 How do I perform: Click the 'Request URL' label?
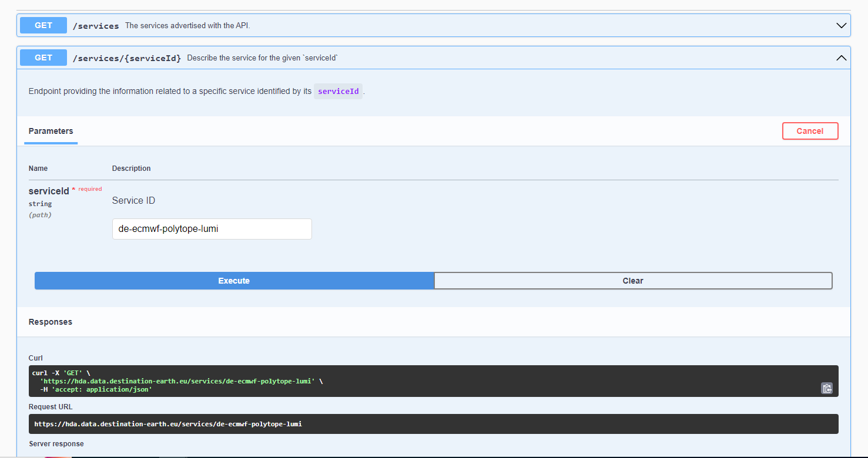[x=51, y=407]
